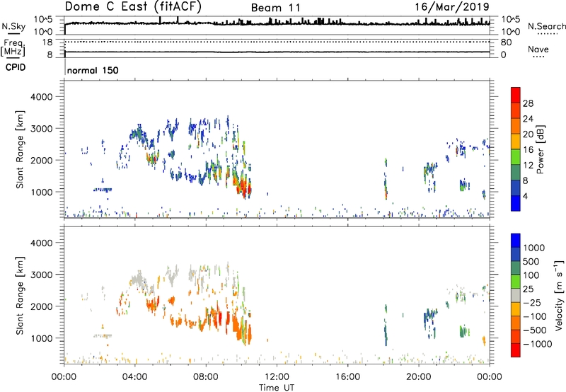Click the "500" tick on the velocity colorbar

531,261
